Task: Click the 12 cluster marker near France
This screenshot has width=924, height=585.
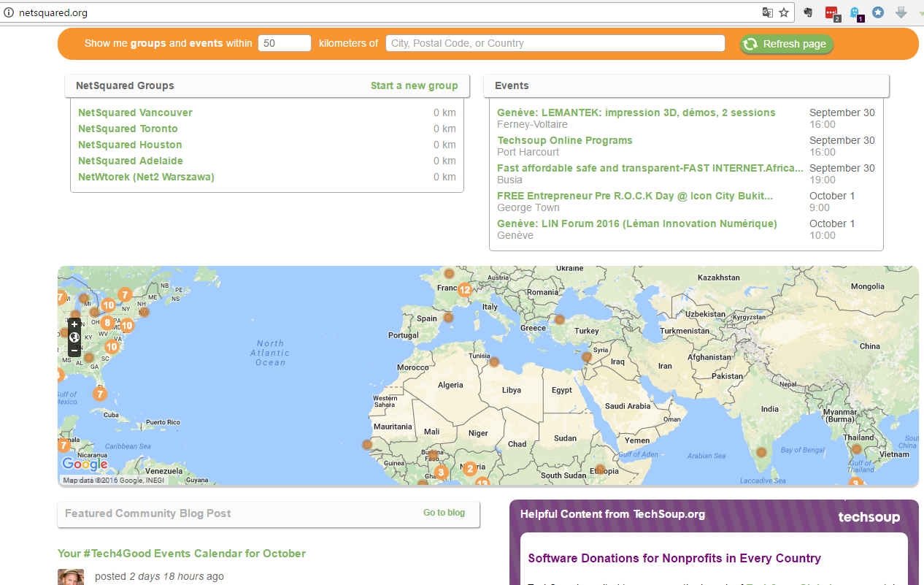Action: tap(465, 290)
